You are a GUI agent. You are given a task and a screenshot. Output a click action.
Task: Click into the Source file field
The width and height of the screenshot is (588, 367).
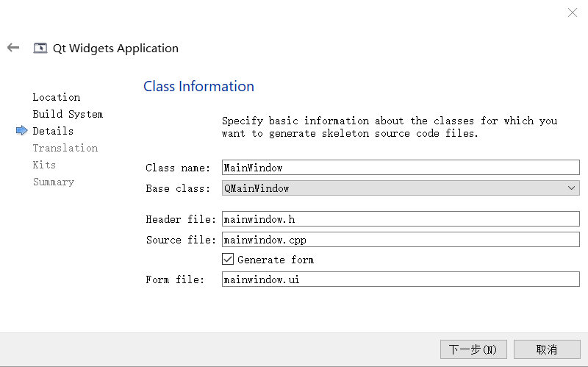[x=401, y=240]
